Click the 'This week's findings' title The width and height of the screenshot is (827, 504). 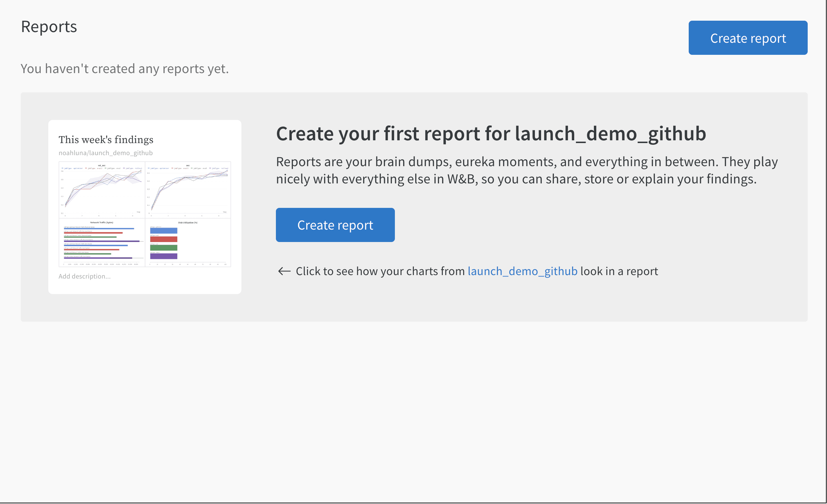pos(106,140)
